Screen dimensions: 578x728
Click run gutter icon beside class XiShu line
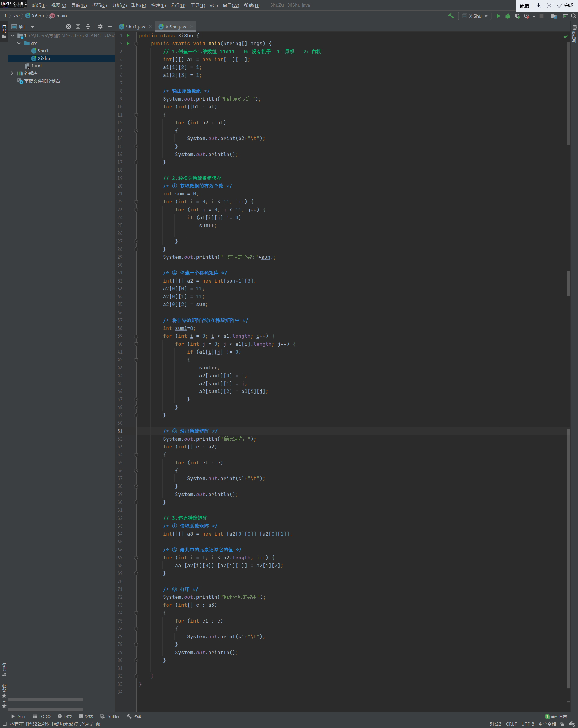128,36
